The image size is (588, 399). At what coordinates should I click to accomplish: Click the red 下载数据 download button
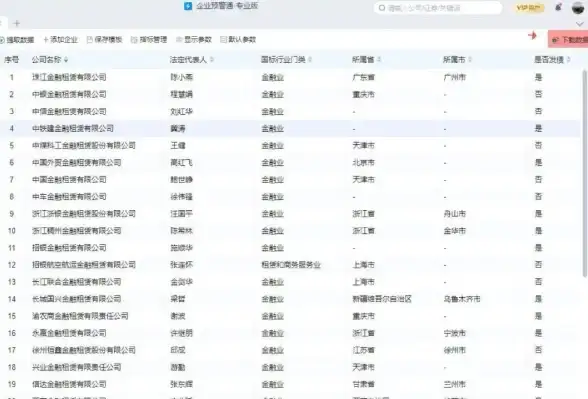pos(568,39)
